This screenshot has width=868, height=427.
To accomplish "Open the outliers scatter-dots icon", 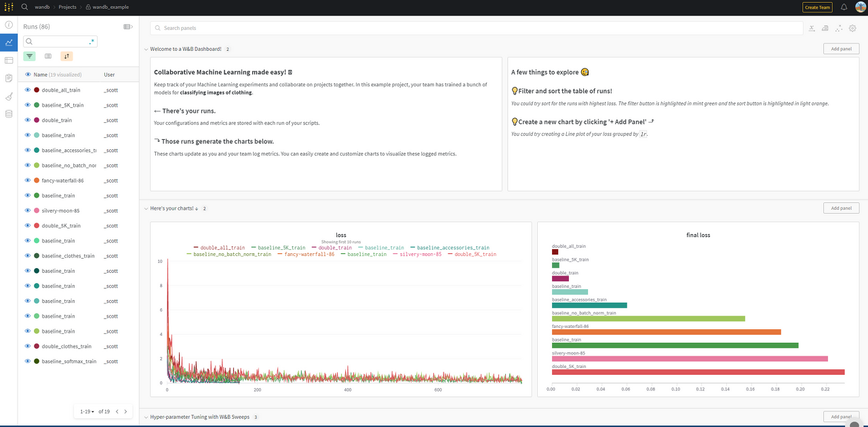I will click(x=840, y=28).
